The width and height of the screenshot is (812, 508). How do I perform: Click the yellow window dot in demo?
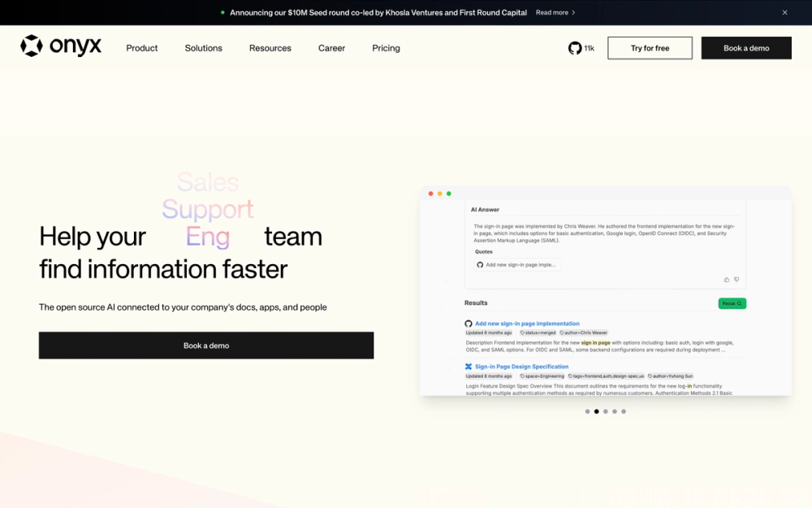[x=439, y=193]
